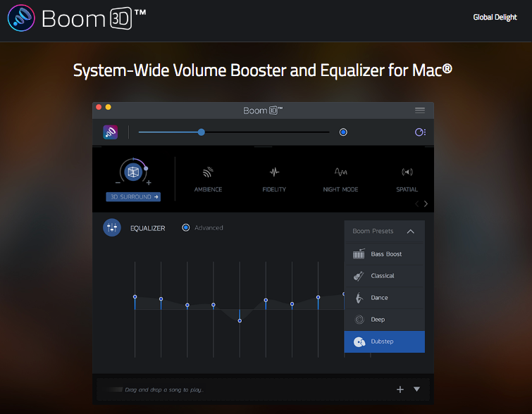
Task: Click the Deep spiral icon
Action: 359,320
